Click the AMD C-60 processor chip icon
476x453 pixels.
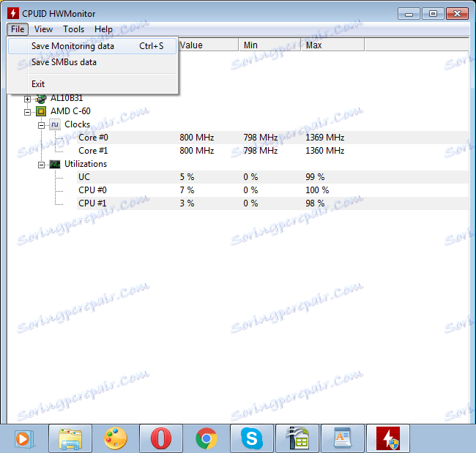coord(41,111)
